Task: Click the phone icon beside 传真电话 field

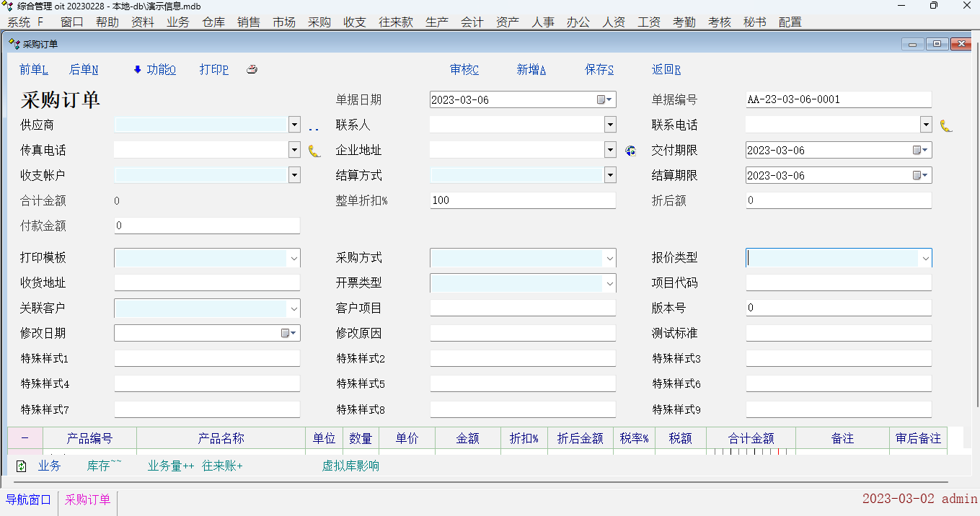Action: coord(314,151)
